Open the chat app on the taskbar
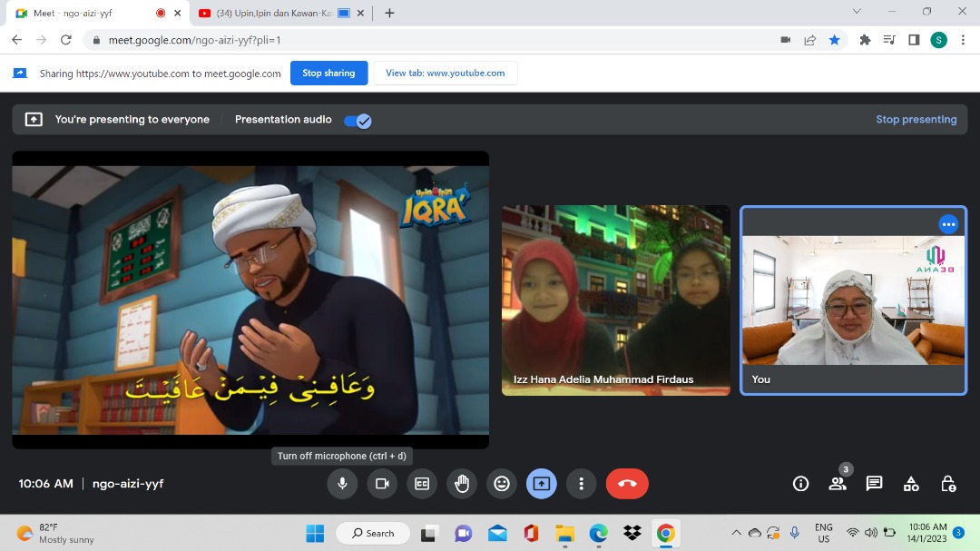Image resolution: width=980 pixels, height=551 pixels. point(463,534)
